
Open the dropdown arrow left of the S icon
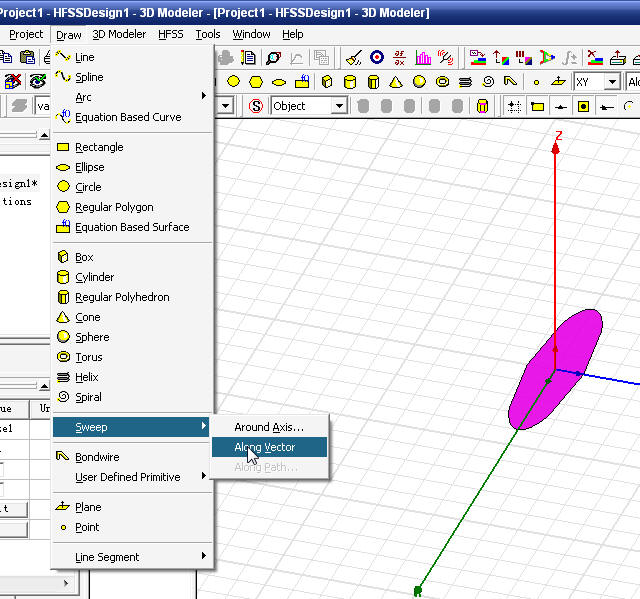226,106
